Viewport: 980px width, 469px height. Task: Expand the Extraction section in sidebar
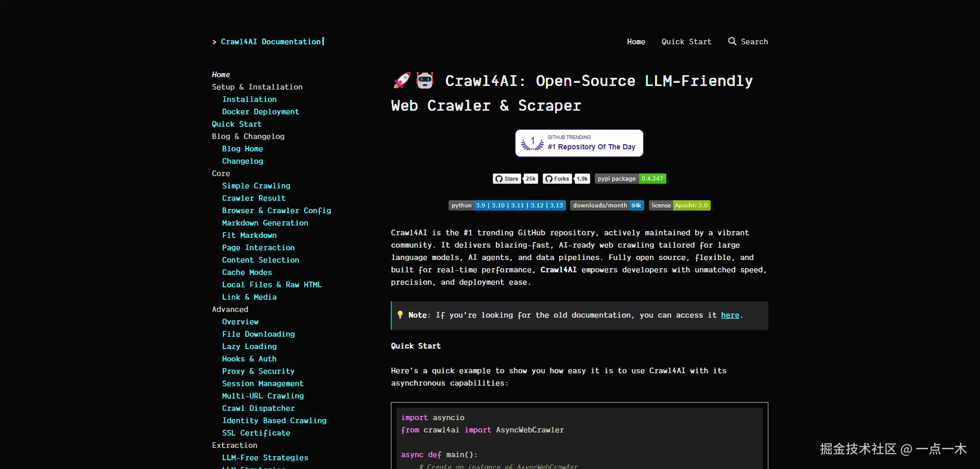pos(234,445)
